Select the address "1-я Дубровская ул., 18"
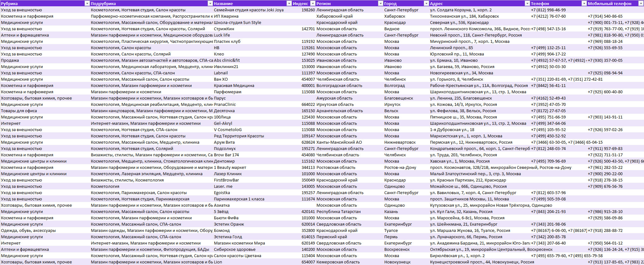Image resolution: width=644 pixels, height=265 pixels. click(x=480, y=130)
